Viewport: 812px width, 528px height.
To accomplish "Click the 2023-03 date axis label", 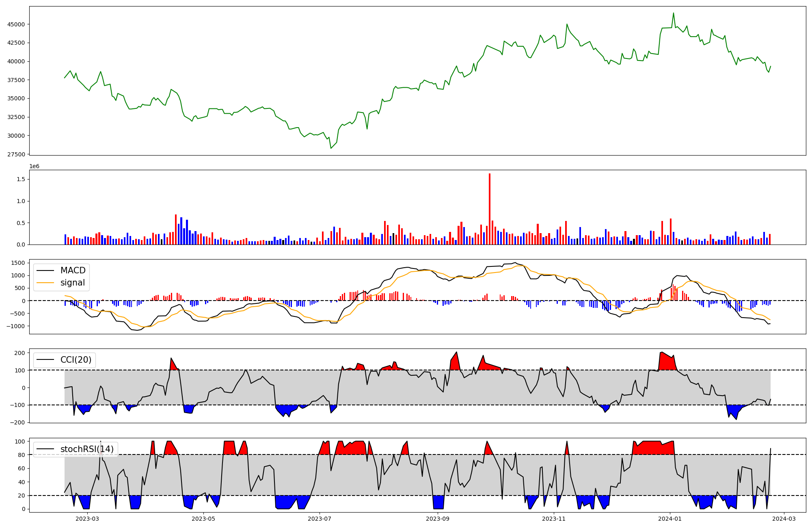I will click(87, 519).
